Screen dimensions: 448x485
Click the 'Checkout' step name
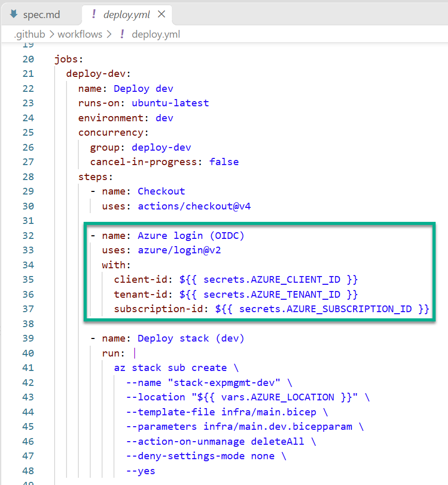coord(161,191)
